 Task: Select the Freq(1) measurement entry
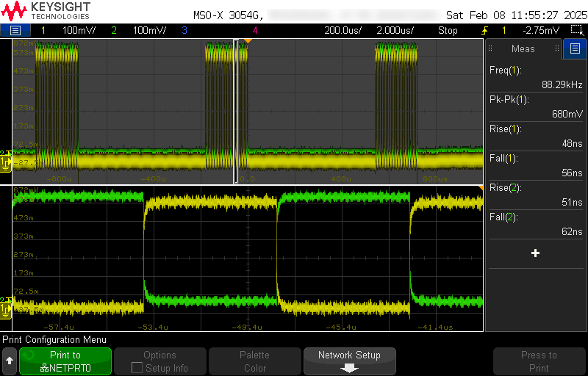(536, 77)
